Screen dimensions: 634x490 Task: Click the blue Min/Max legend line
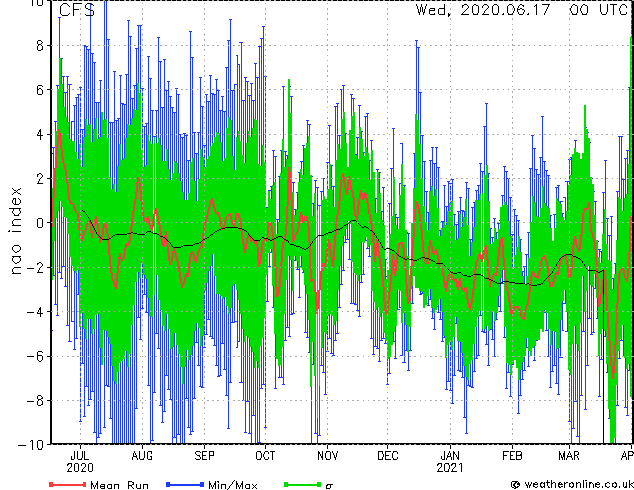185,484
